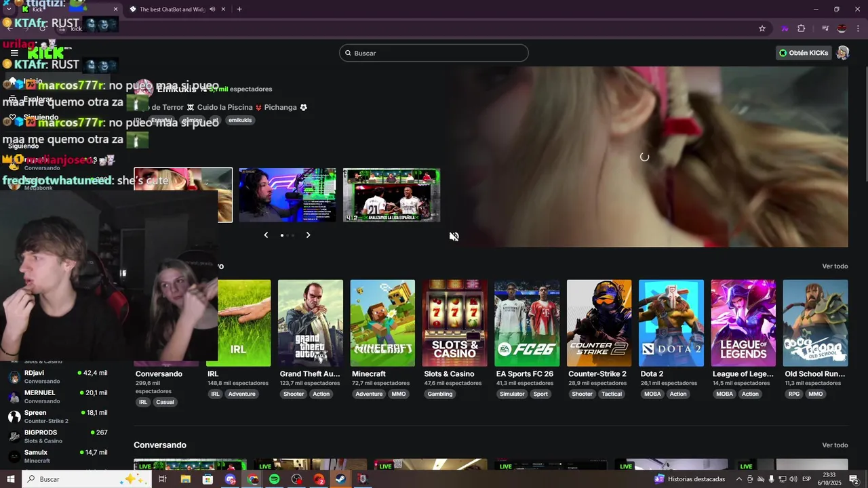Screen dimensions: 868x488
Task: Open the Slots & Casino category card
Action: tap(455, 323)
